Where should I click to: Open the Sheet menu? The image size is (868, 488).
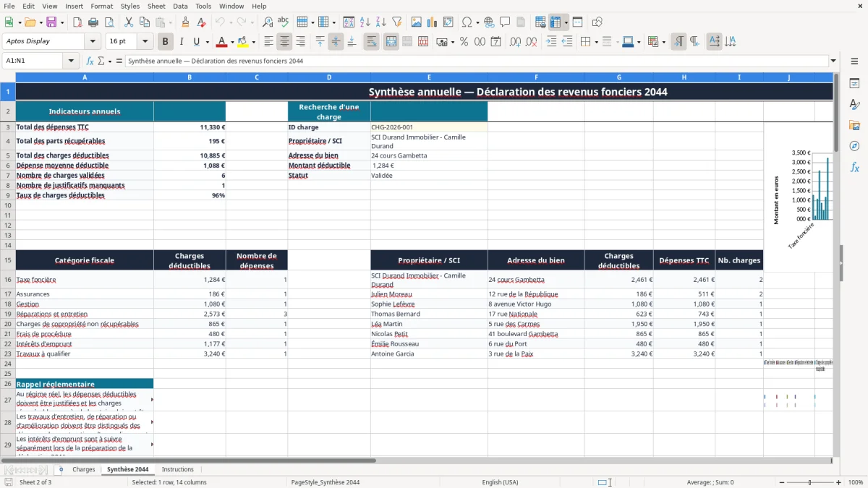(156, 6)
